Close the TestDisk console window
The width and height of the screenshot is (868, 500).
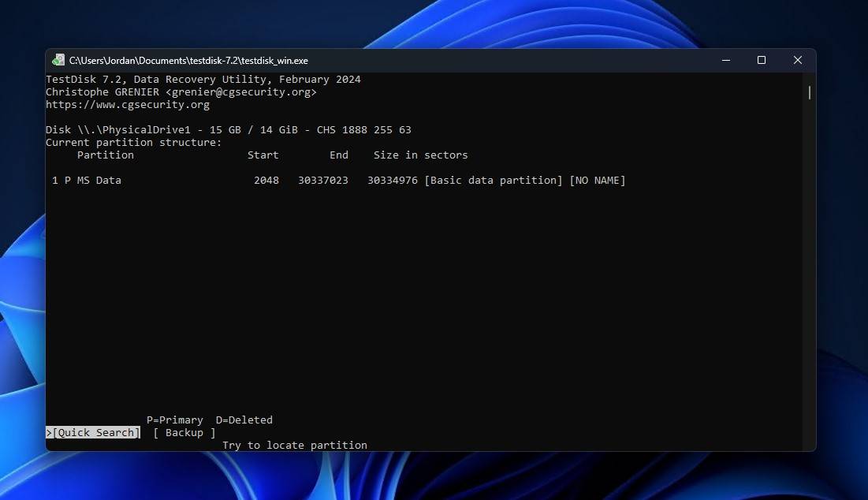(x=798, y=61)
